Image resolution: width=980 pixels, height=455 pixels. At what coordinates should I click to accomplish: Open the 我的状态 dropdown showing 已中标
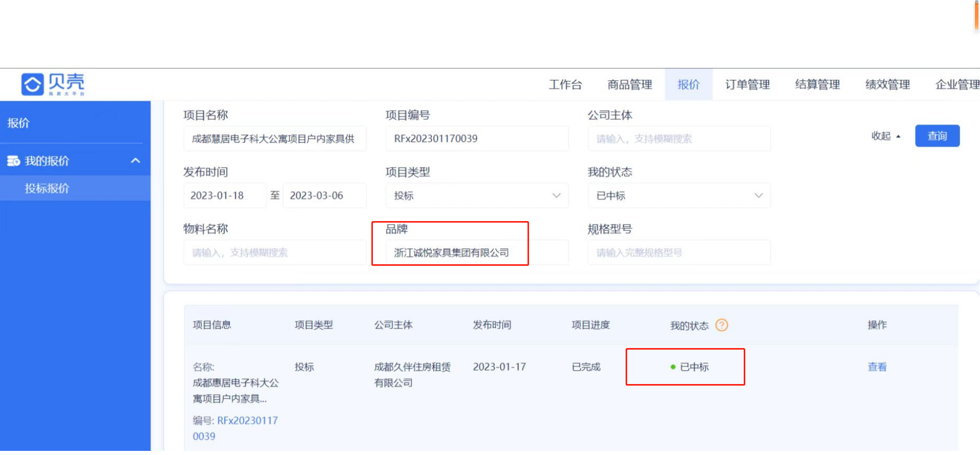679,195
